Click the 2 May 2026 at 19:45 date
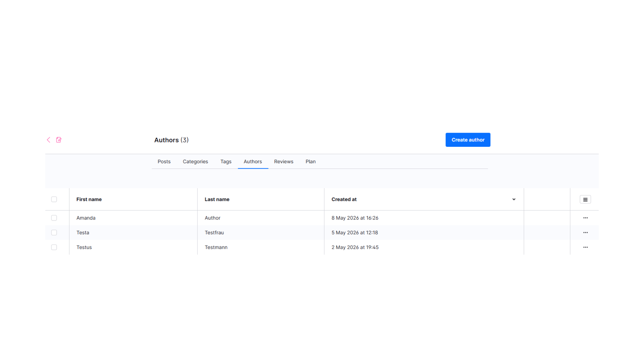 click(355, 247)
